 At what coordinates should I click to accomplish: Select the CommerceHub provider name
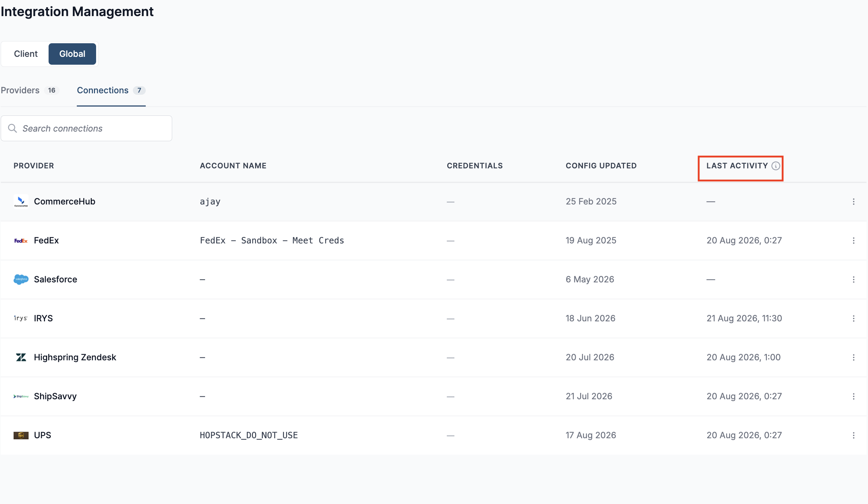tap(65, 202)
